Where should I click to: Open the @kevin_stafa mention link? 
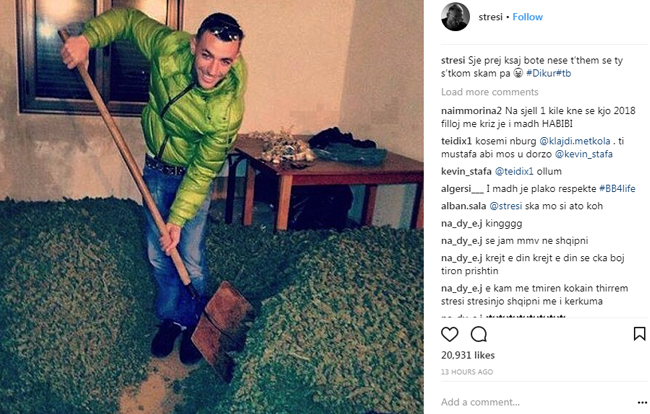[584, 154]
